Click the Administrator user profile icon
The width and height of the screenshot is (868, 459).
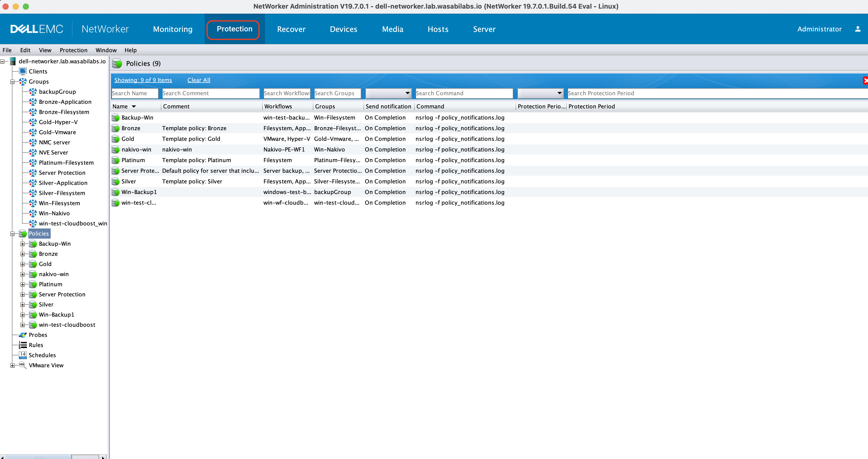click(858, 29)
